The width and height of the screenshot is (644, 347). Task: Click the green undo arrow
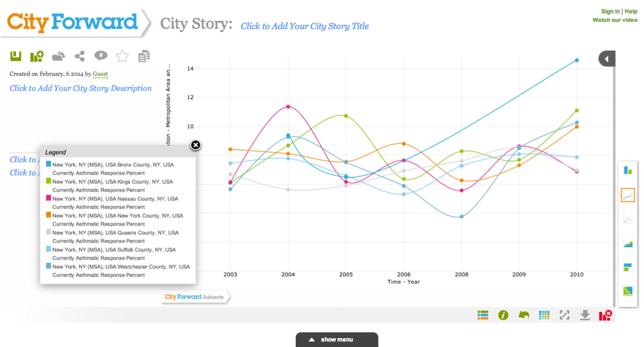tap(524, 315)
